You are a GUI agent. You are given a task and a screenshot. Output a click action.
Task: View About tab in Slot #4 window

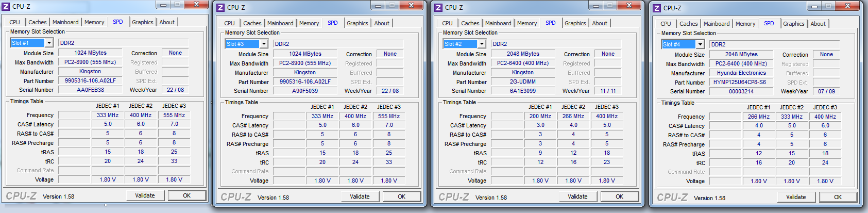pos(818,24)
